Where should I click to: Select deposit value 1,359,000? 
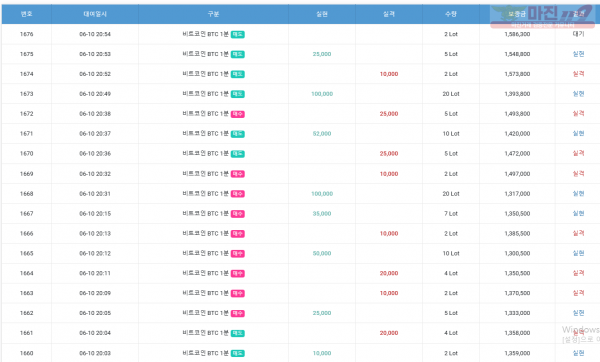517,353
